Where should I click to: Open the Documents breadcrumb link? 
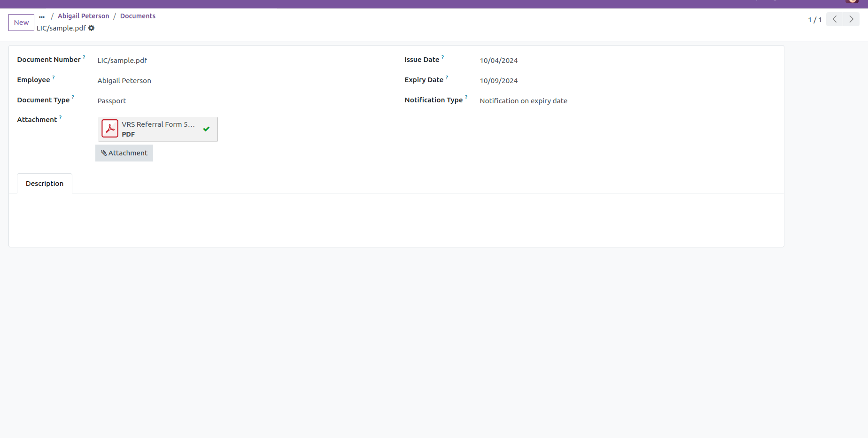[138, 16]
